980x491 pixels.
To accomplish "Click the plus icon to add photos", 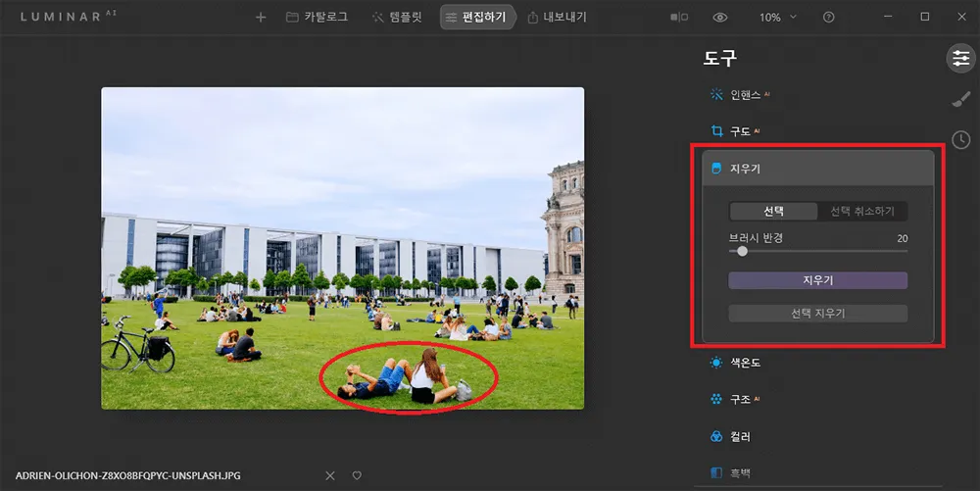I will [x=261, y=18].
